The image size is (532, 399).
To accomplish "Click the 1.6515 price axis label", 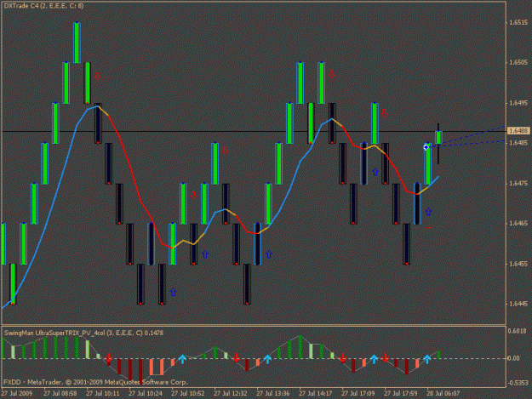I will (518, 22).
